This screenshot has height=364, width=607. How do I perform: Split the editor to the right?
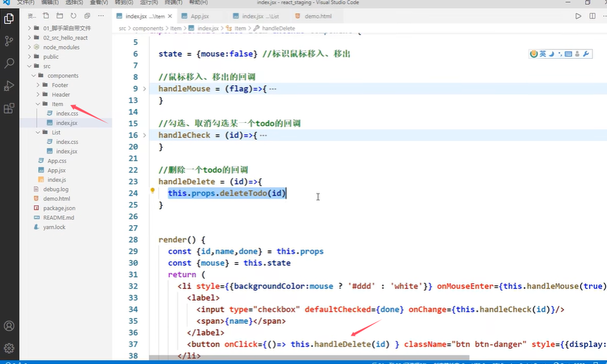click(592, 17)
